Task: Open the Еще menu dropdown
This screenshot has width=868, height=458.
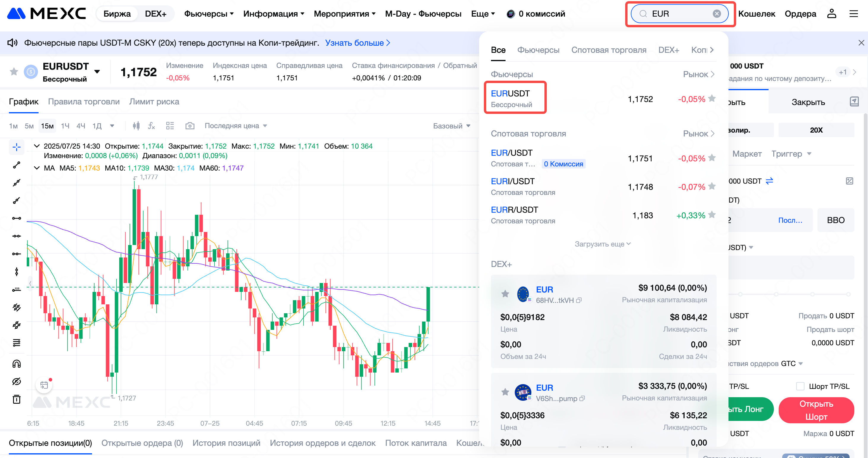Action: [483, 14]
